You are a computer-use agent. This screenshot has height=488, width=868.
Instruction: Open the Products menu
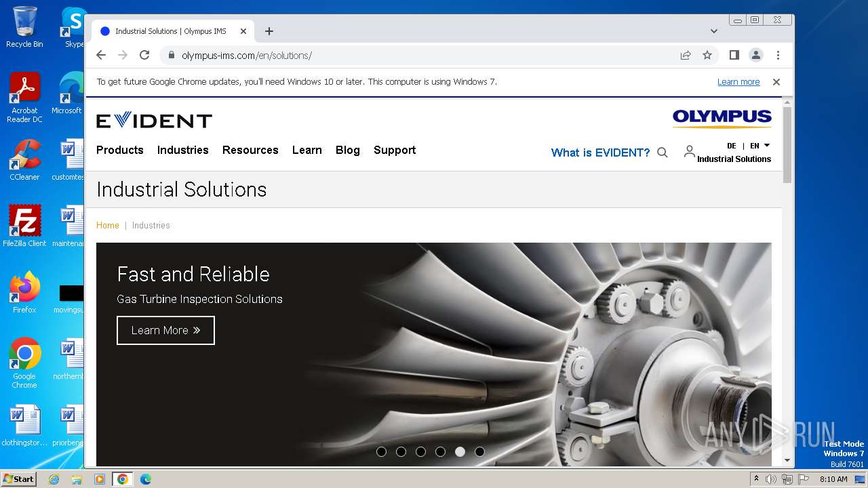[120, 150]
